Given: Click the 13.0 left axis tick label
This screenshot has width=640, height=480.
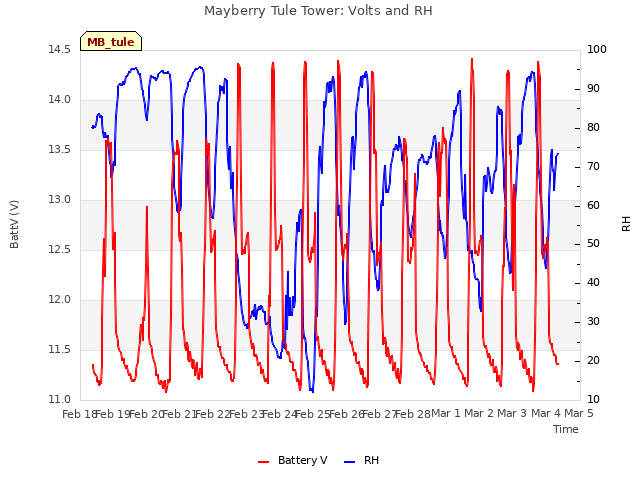Looking at the screenshot, I should (60, 200).
